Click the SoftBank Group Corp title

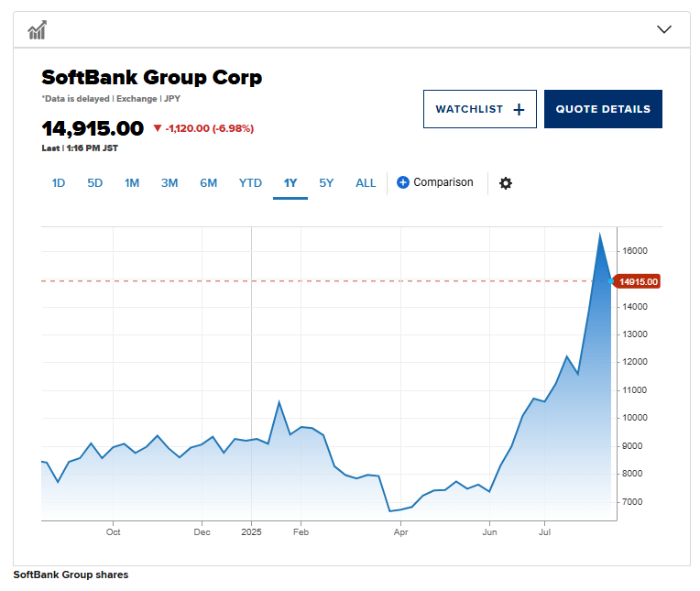(152, 77)
